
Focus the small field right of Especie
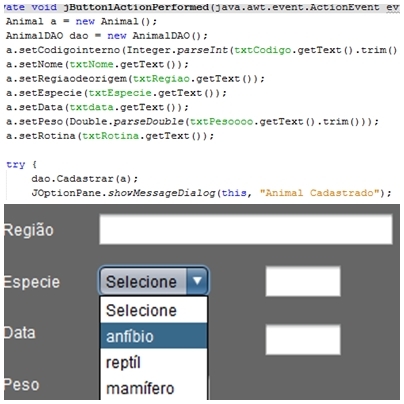click(303, 281)
